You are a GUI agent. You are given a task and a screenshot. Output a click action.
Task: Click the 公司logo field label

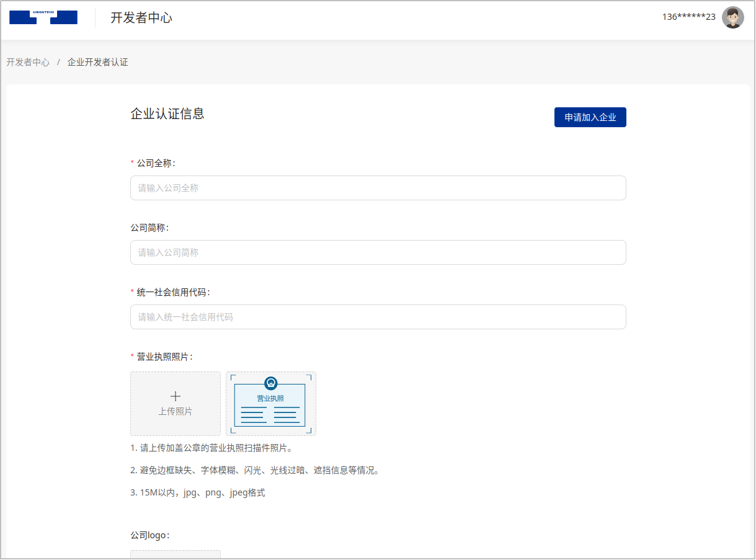pos(149,535)
